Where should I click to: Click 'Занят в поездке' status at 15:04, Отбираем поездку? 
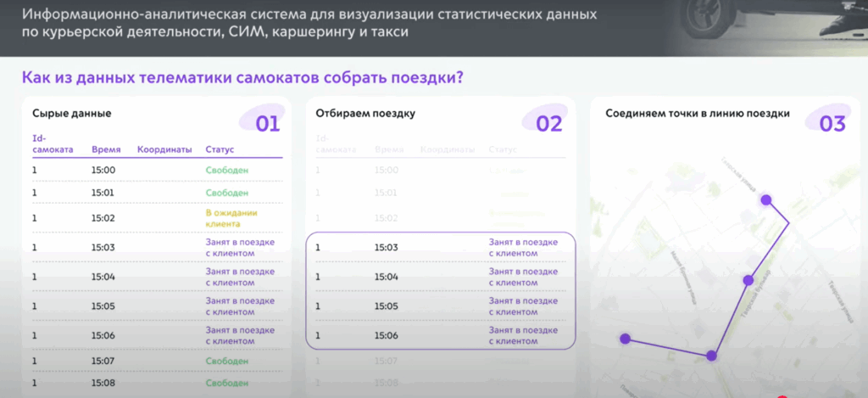pos(524,277)
